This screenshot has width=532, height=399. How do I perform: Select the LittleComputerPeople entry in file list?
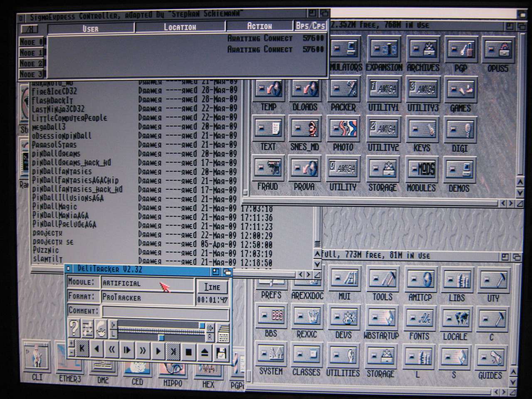(x=69, y=118)
